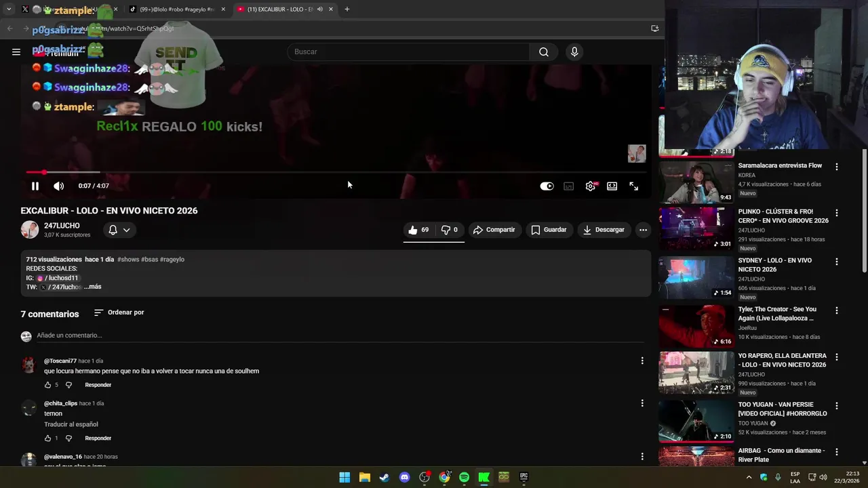Screen dimensions: 868x488
Task: Open options for Saramalacara entrevista Flow
Action: click(x=837, y=166)
